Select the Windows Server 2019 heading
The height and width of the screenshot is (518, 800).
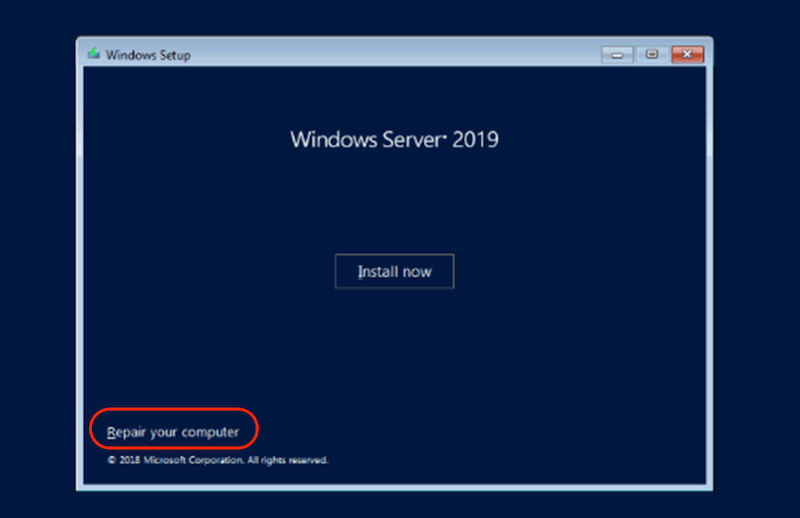[394, 139]
